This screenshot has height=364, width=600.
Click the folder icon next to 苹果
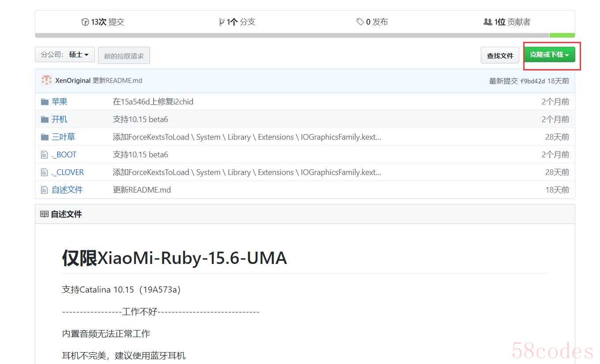click(x=45, y=102)
